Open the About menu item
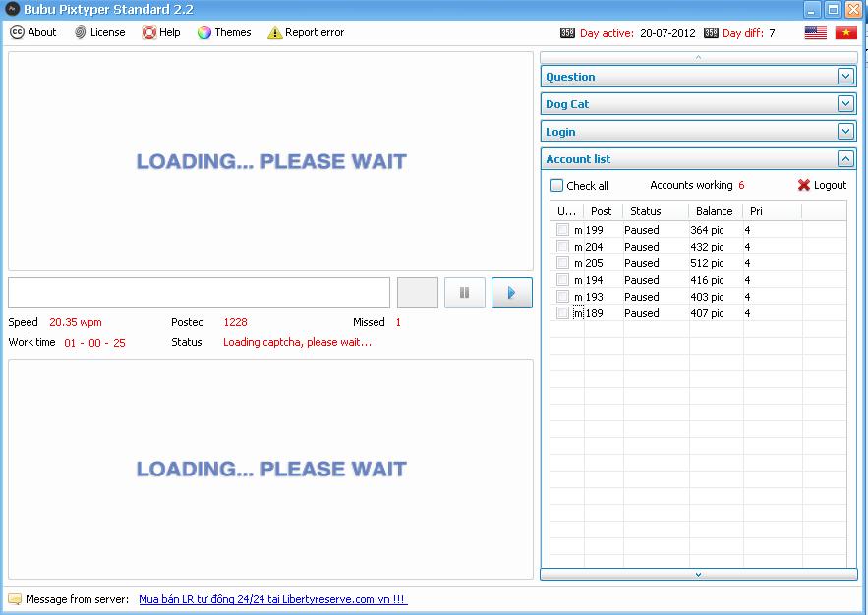 coord(18,32)
